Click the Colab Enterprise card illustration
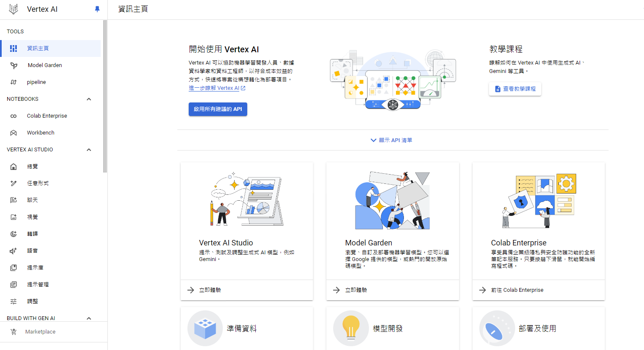The image size is (644, 350). tap(539, 201)
